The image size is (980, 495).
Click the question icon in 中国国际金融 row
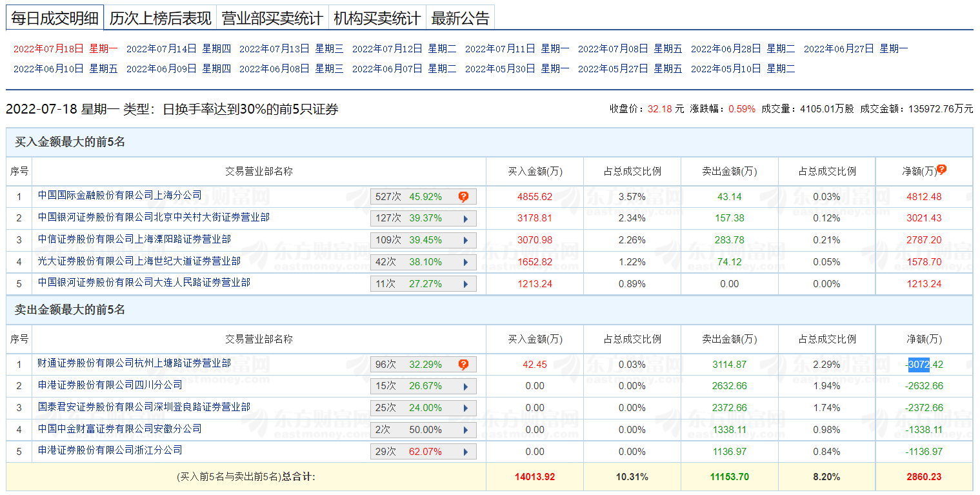pyautogui.click(x=463, y=197)
